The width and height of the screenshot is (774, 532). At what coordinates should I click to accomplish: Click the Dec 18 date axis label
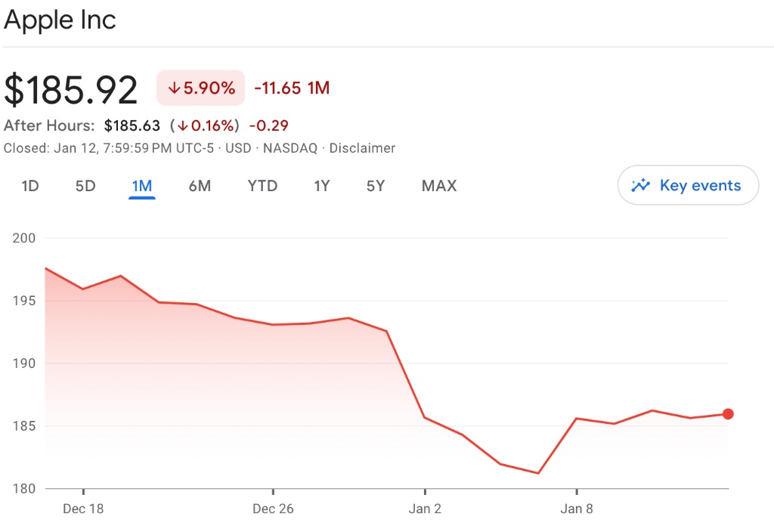pos(83,509)
